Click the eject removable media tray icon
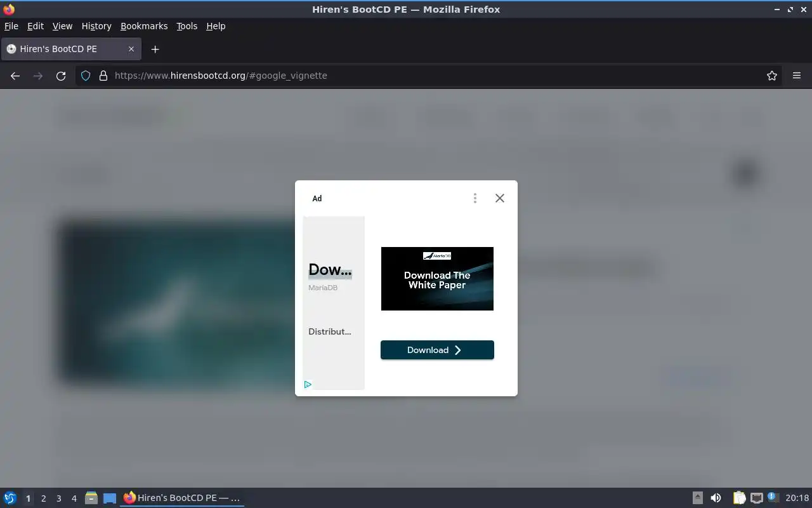Image resolution: width=812 pixels, height=508 pixels. click(x=698, y=498)
